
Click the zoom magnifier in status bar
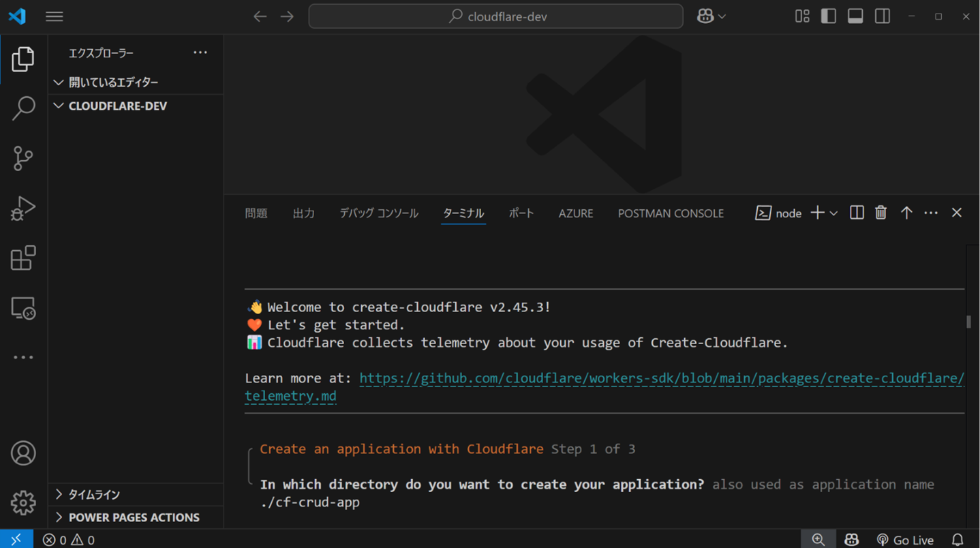click(x=818, y=539)
